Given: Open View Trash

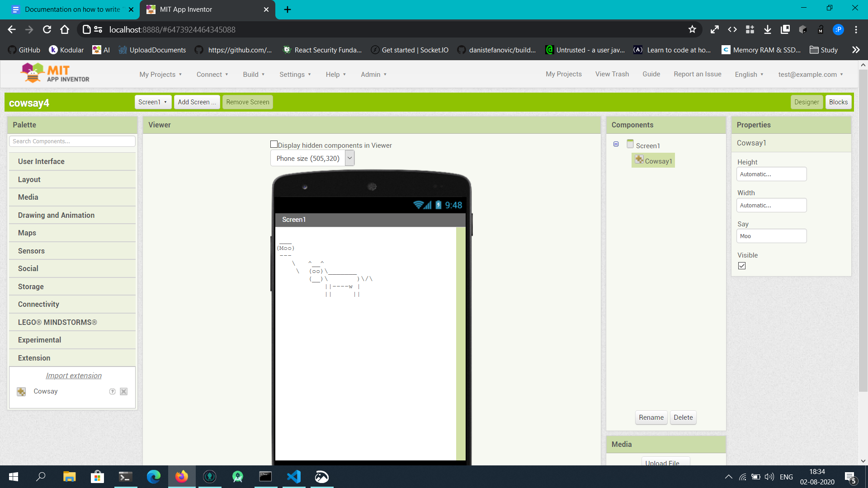Looking at the screenshot, I should point(612,74).
